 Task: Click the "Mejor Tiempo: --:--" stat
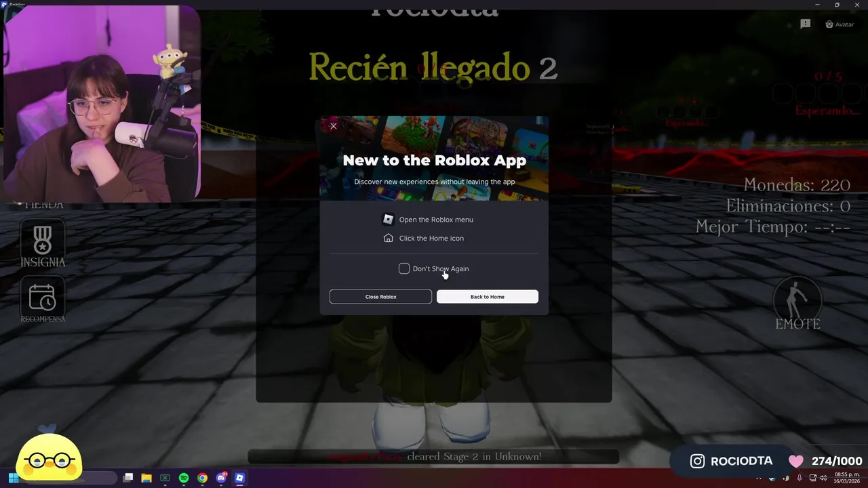click(x=773, y=227)
